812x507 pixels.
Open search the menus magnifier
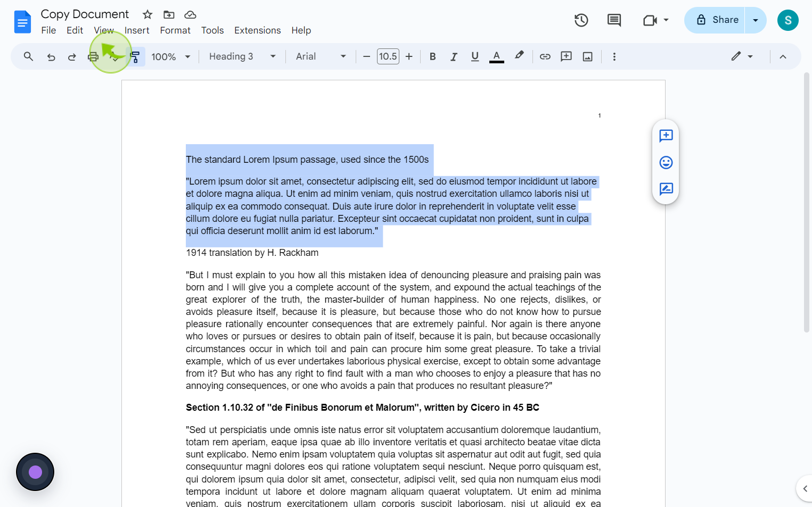[x=28, y=56]
